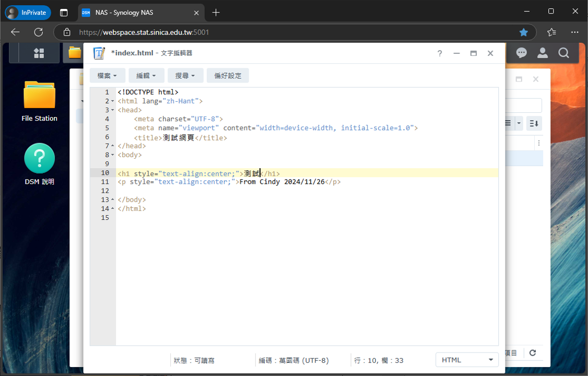Viewport: 588px width, 376px height.
Task: Click the 偏好設定 preferences button
Action: [x=228, y=76]
